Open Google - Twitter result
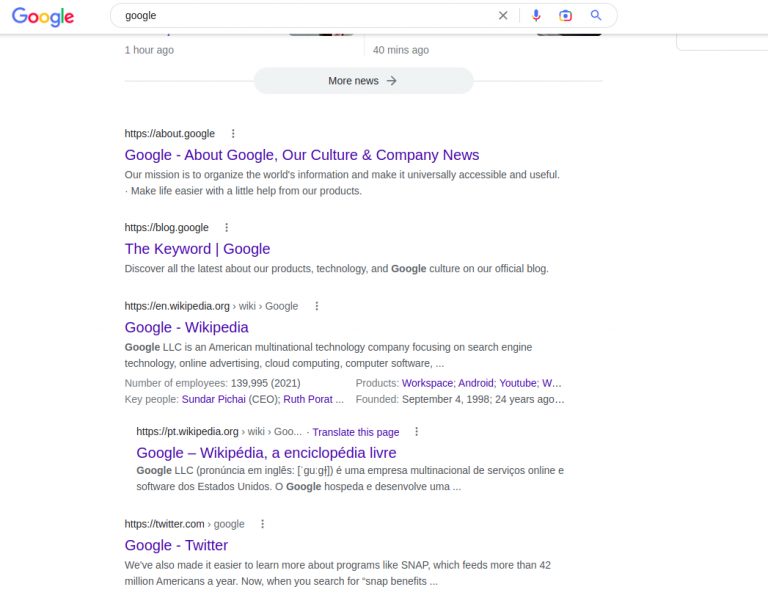The width and height of the screenshot is (768, 609). (x=176, y=545)
